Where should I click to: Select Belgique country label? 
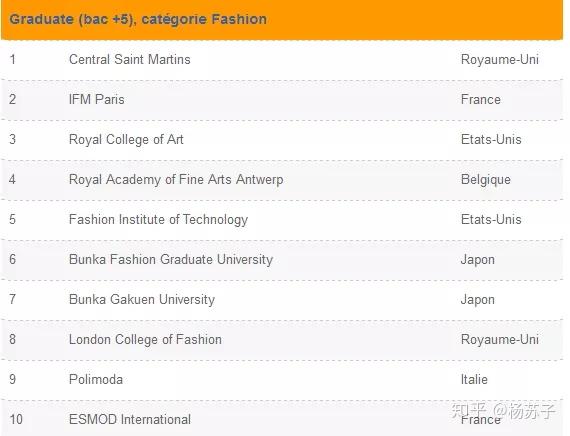coord(486,180)
